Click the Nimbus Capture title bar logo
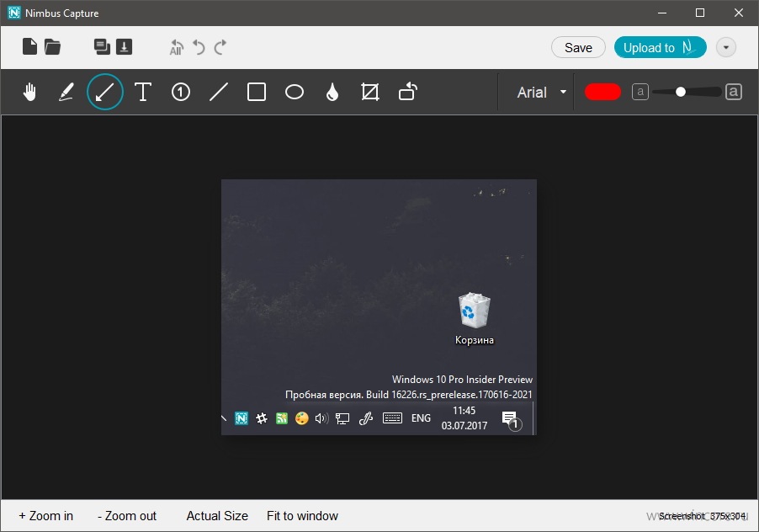759x532 pixels. tap(14, 13)
